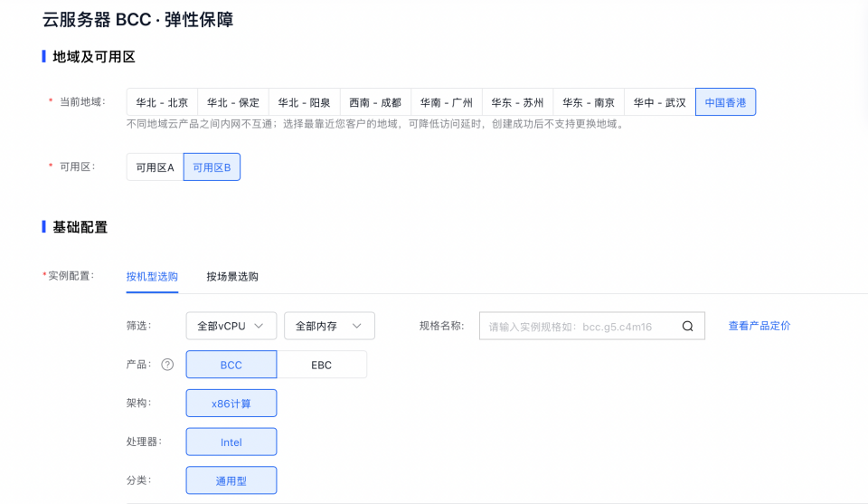The image size is (868, 504).
Task: Expand the 全部内存 filter dropdown
Action: [329, 327]
